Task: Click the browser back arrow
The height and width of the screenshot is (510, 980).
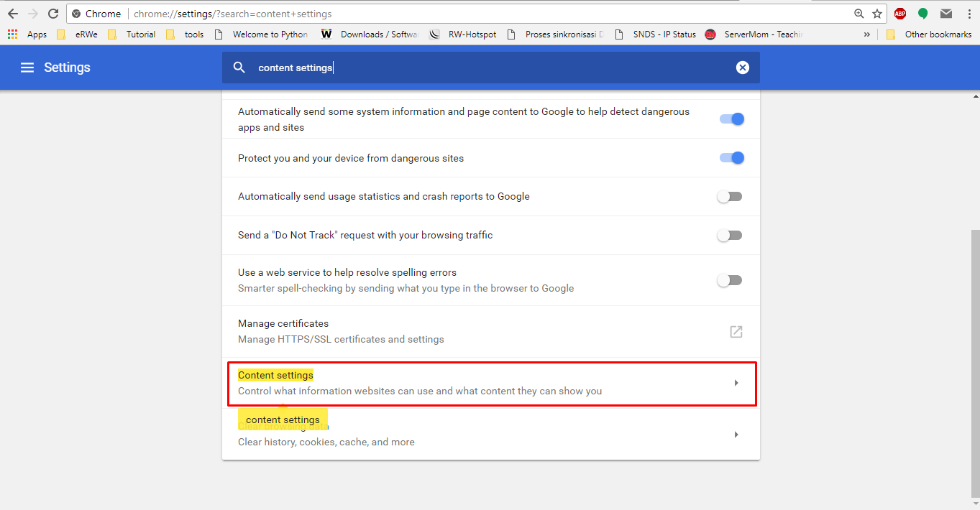Action: (x=13, y=14)
